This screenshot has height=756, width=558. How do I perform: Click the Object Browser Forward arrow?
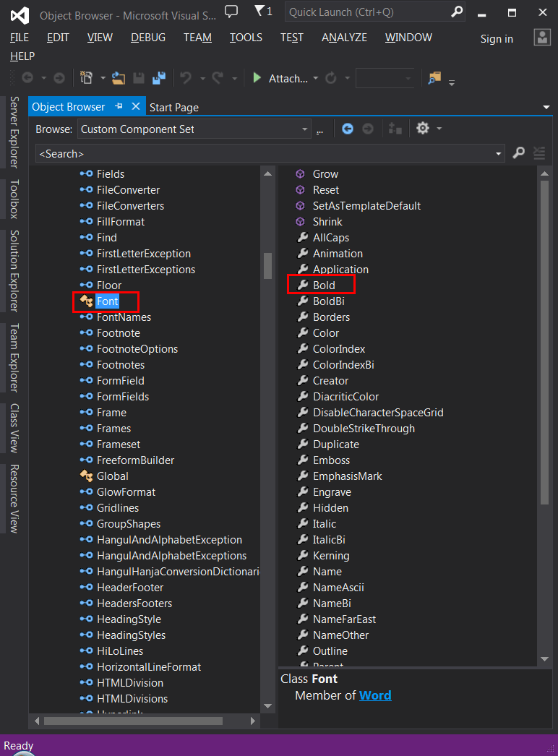pos(367,129)
